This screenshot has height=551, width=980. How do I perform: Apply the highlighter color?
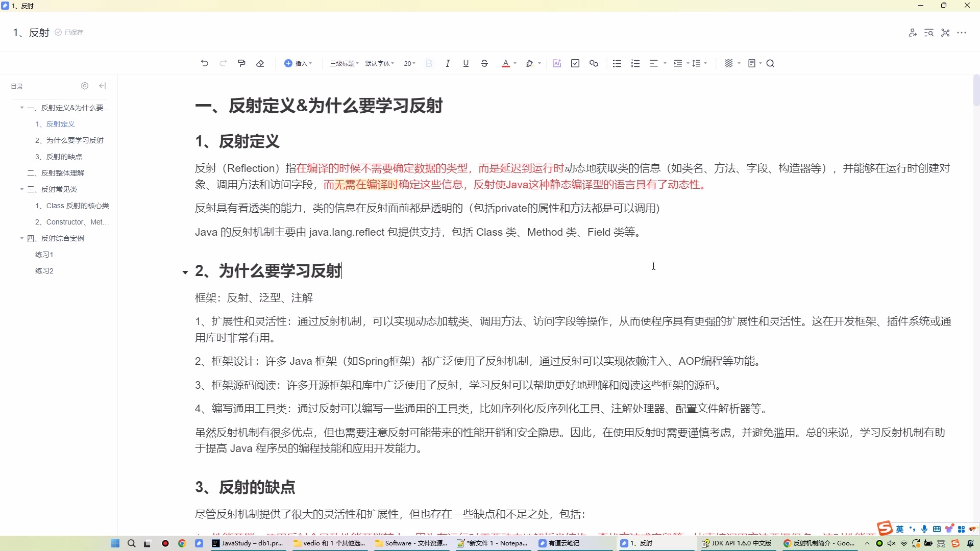[530, 63]
